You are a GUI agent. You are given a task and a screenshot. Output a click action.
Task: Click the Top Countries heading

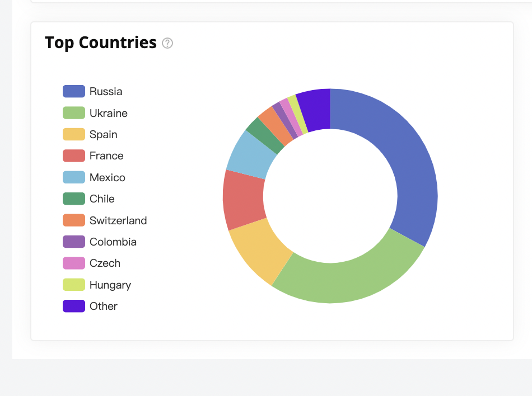(x=101, y=43)
